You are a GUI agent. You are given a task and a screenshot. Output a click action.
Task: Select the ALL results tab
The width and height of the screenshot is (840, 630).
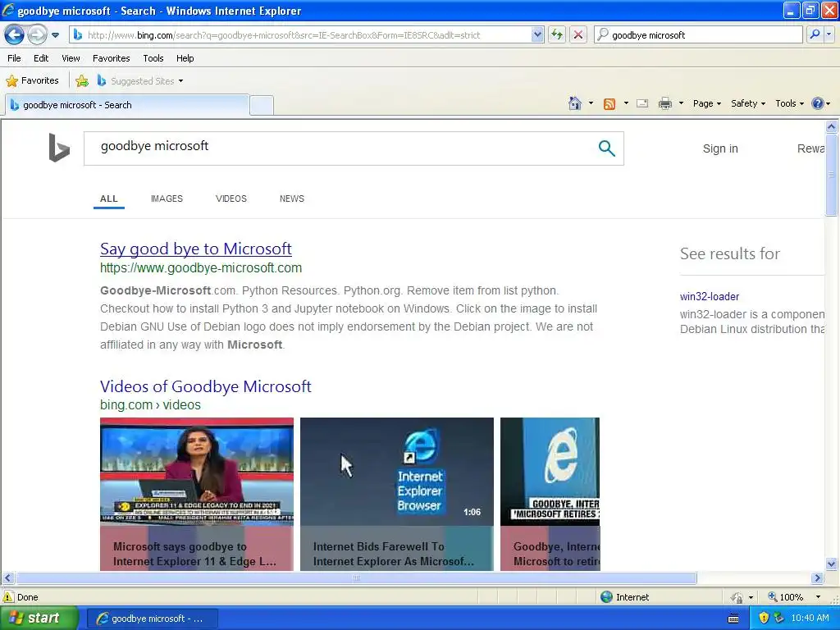(109, 199)
